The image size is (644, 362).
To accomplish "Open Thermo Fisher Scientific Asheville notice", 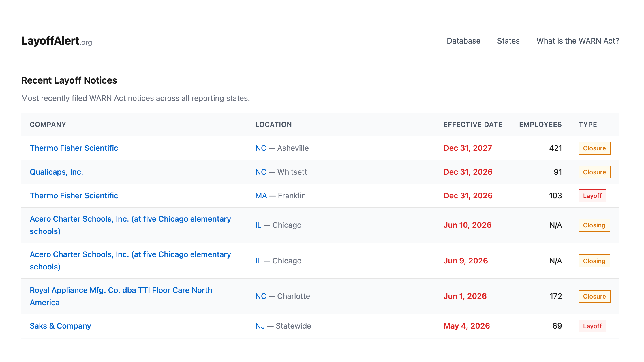I will pos(74,148).
